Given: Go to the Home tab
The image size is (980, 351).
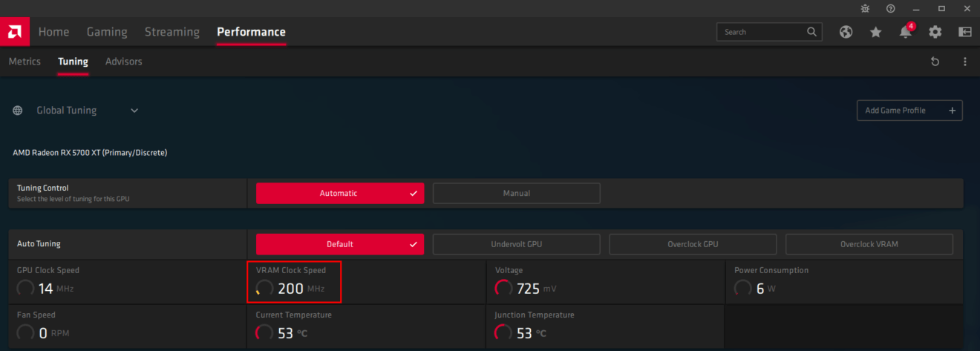Looking at the screenshot, I should [53, 32].
